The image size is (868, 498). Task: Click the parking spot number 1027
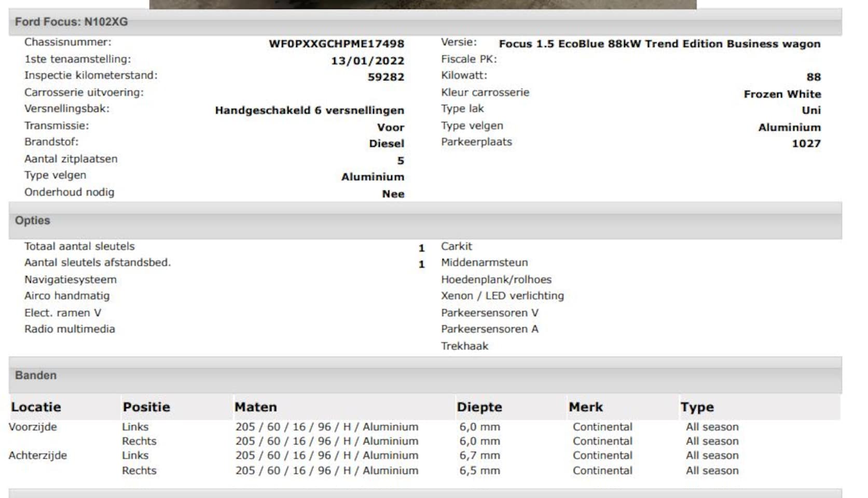click(806, 144)
